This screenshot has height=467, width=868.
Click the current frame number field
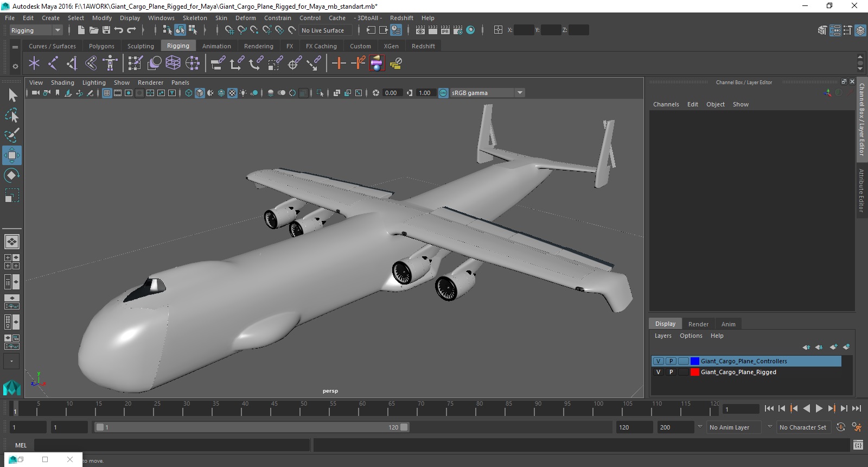pyautogui.click(x=741, y=409)
